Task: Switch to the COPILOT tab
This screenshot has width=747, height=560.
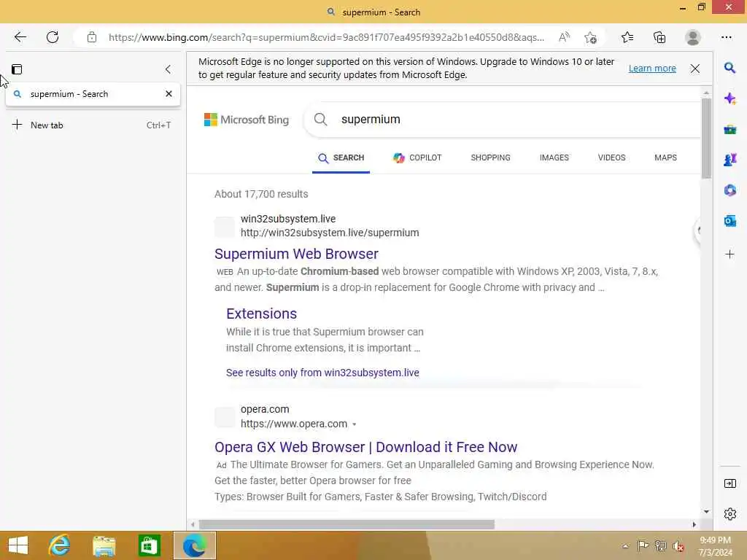Action: tap(417, 158)
